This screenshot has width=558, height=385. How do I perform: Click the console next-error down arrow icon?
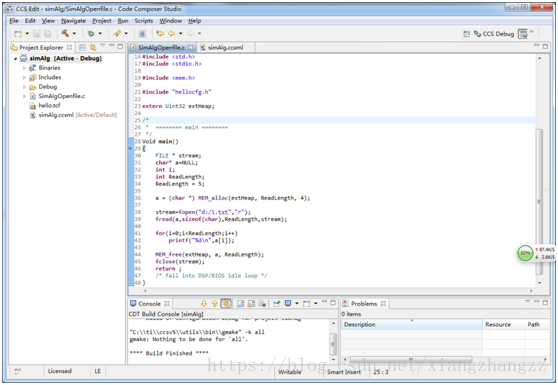204,304
